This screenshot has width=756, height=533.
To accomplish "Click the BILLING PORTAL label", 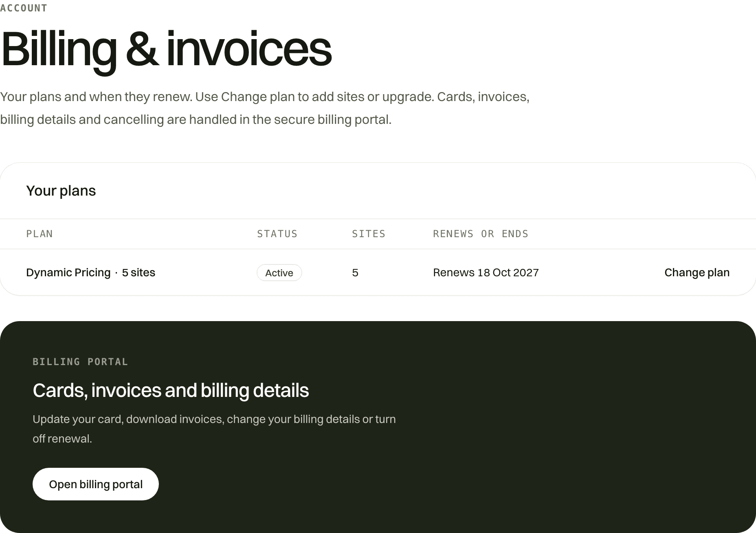I will pos(80,362).
